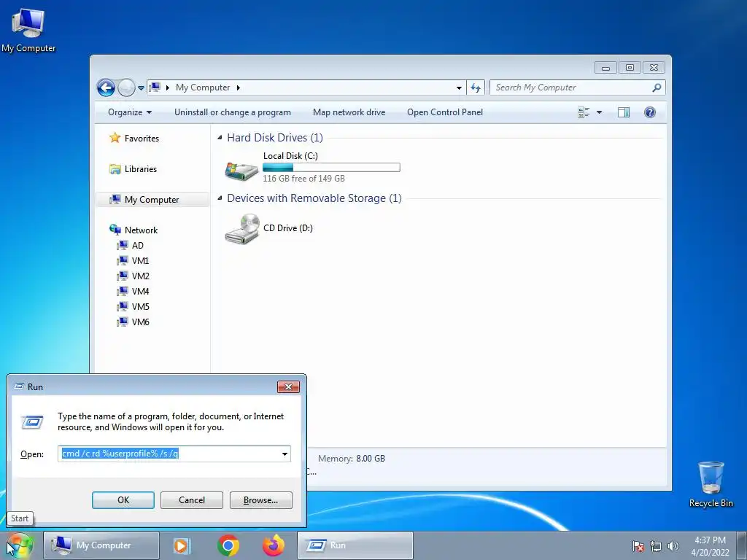747x560 pixels.
Task: Click 116 GB free of 149 GB text
Action: coord(304,179)
